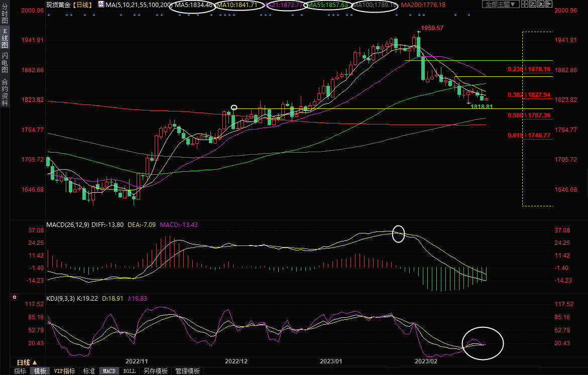This screenshot has width=588, height=375.
Task: Click the latest candlestick on the chart
Action: tap(487, 99)
